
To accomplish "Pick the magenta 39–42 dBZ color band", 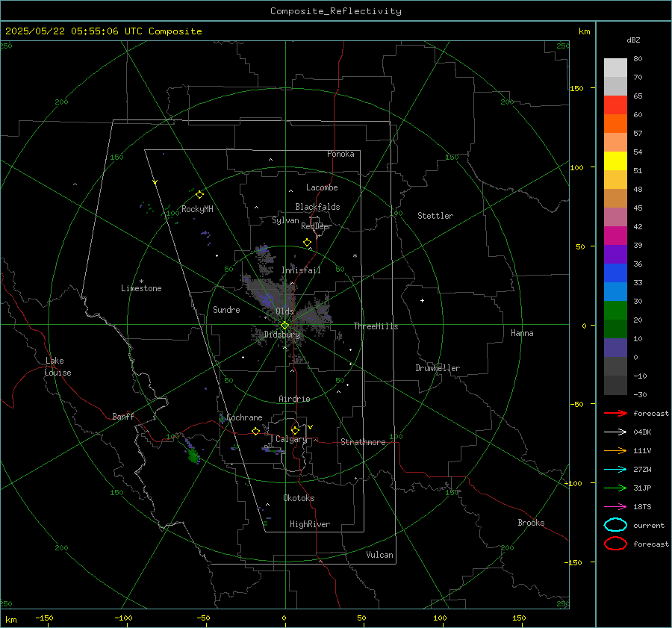I will [x=615, y=236].
